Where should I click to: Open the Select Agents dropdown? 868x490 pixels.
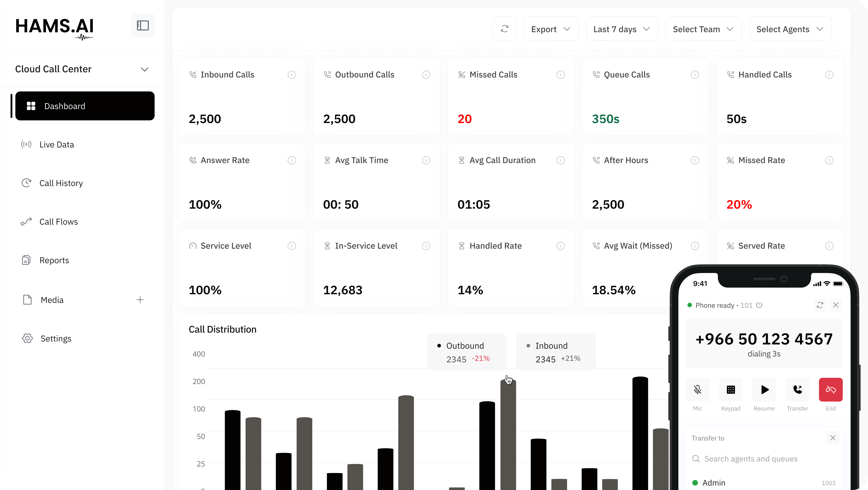click(790, 29)
